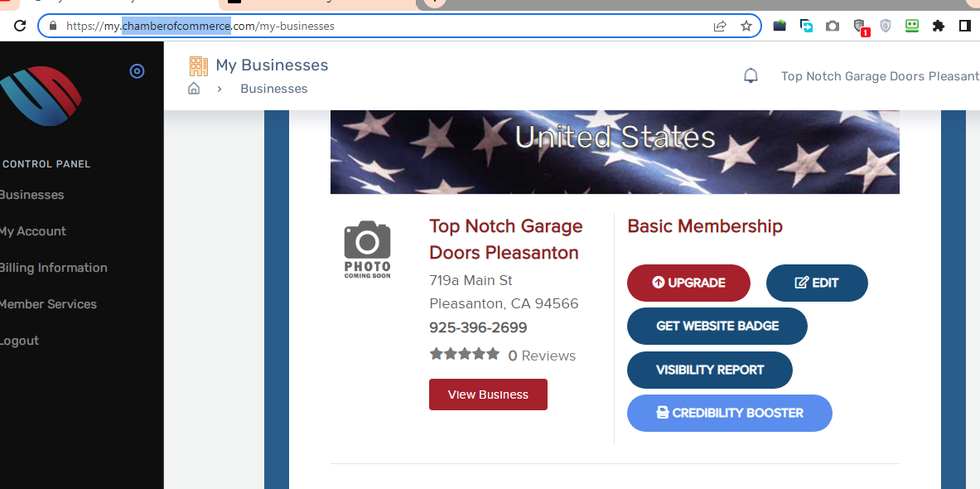Click the View Business button
Viewport: 980px width, 489px height.
click(x=488, y=395)
